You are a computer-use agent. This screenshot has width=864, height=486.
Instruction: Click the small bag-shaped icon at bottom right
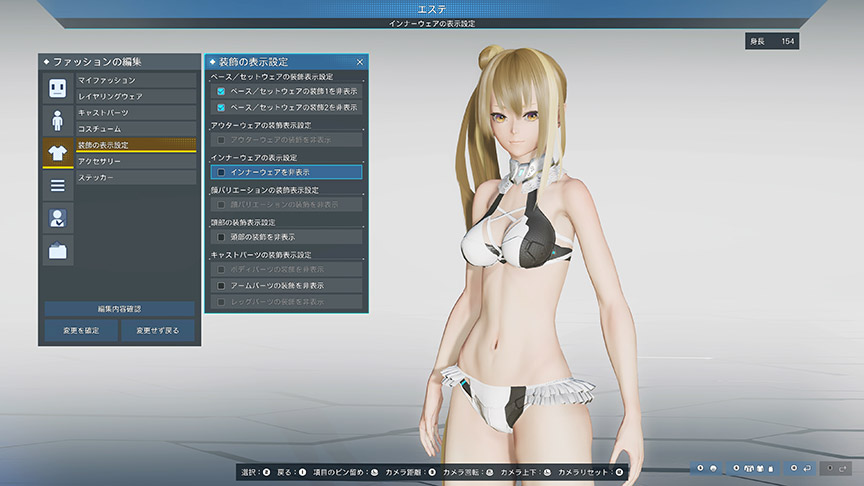[x=771, y=469]
